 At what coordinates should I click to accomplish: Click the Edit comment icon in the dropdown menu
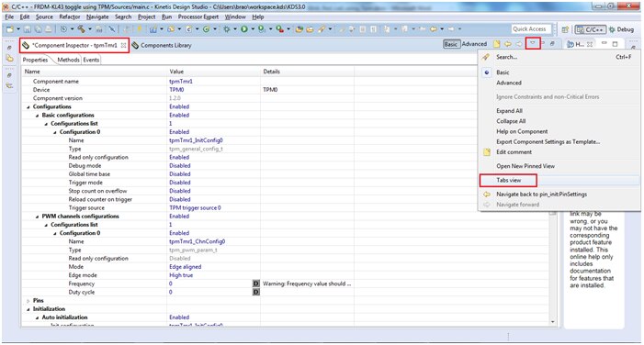pyautogui.click(x=487, y=152)
